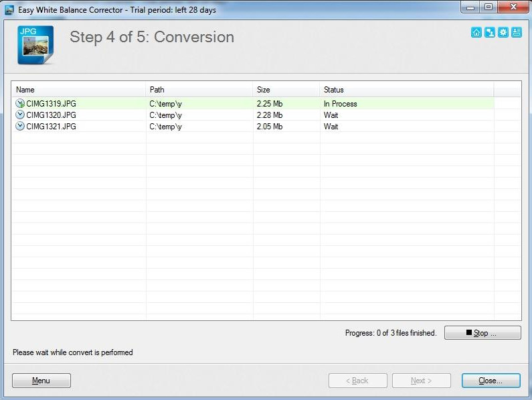Sort list by Path column header
Image resolution: width=532 pixels, height=400 pixels.
pos(199,90)
